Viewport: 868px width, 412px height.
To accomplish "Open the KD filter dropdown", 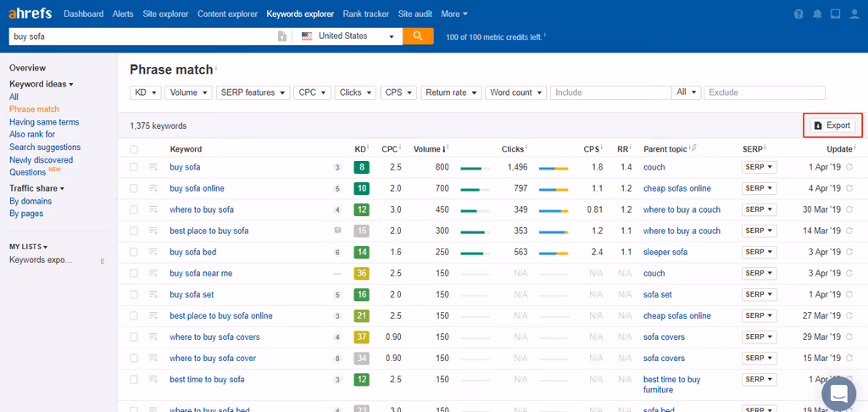I will (x=146, y=92).
